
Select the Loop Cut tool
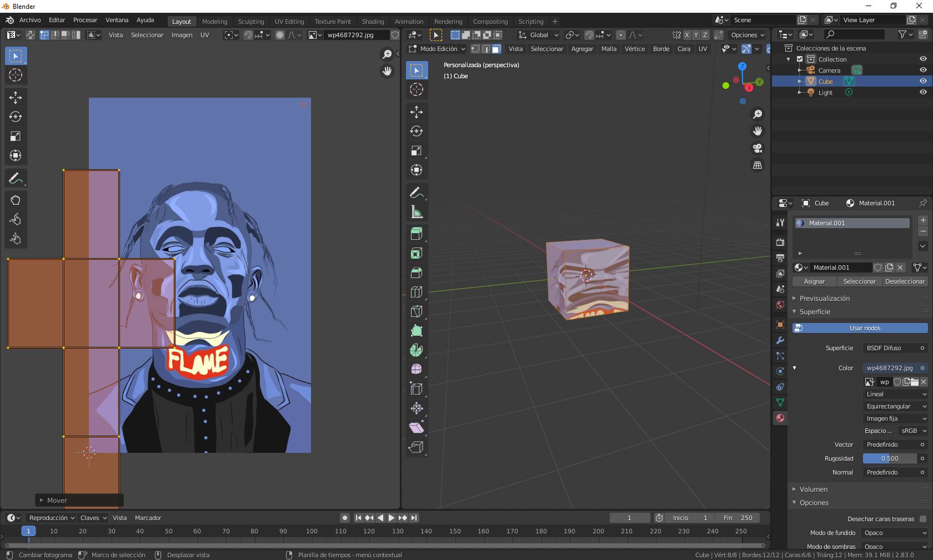pyautogui.click(x=417, y=292)
